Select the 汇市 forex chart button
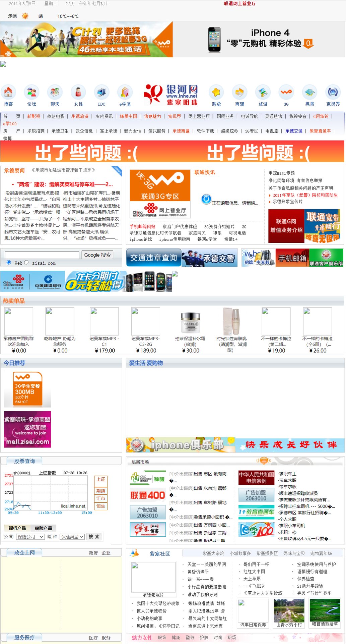The height and width of the screenshot is (644, 346). [101, 498]
